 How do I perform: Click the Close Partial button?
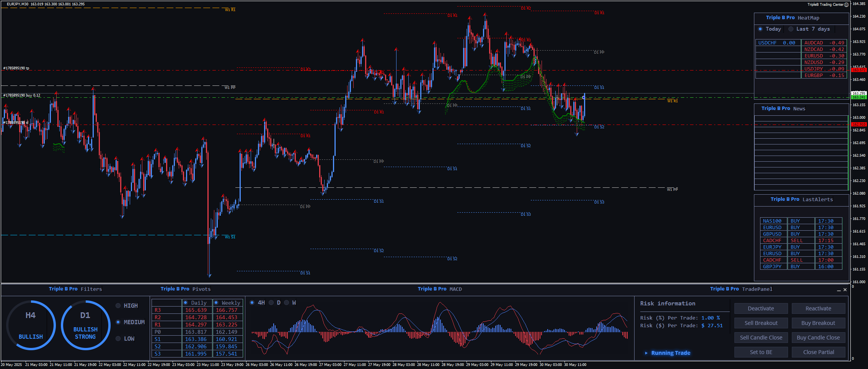pyautogui.click(x=818, y=352)
